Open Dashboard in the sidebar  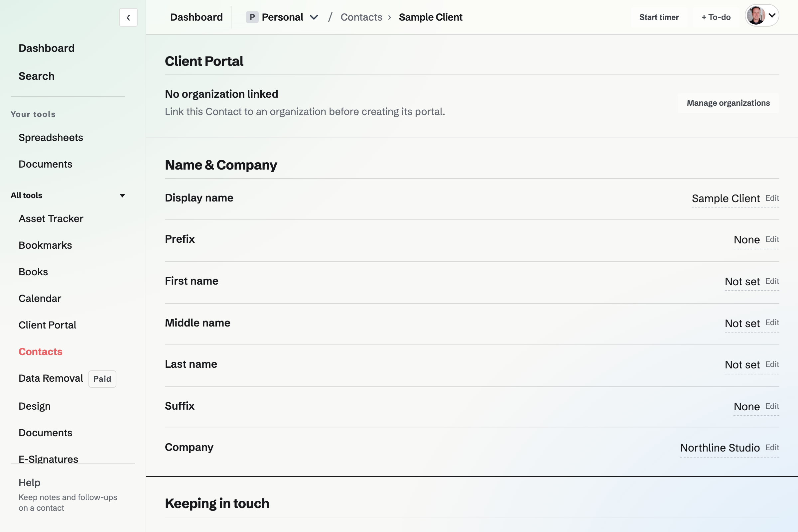(x=47, y=48)
